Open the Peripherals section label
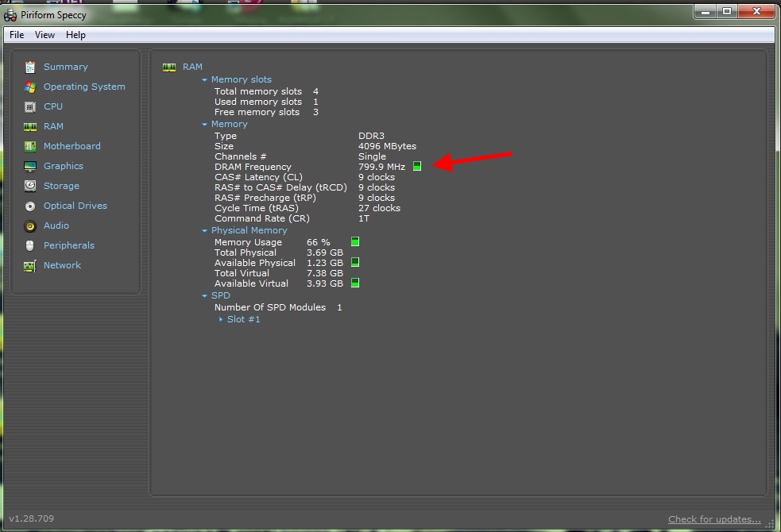The width and height of the screenshot is (781, 532). pos(69,245)
